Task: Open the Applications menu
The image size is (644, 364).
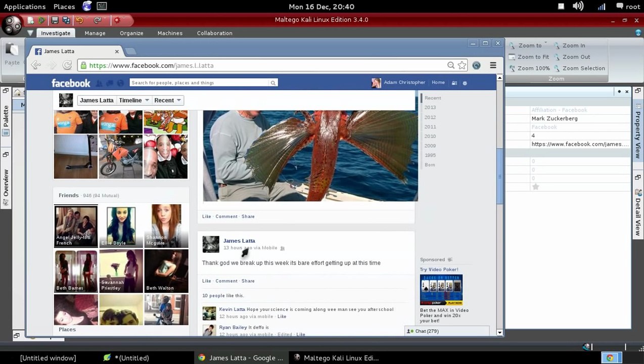Action: (x=25, y=7)
